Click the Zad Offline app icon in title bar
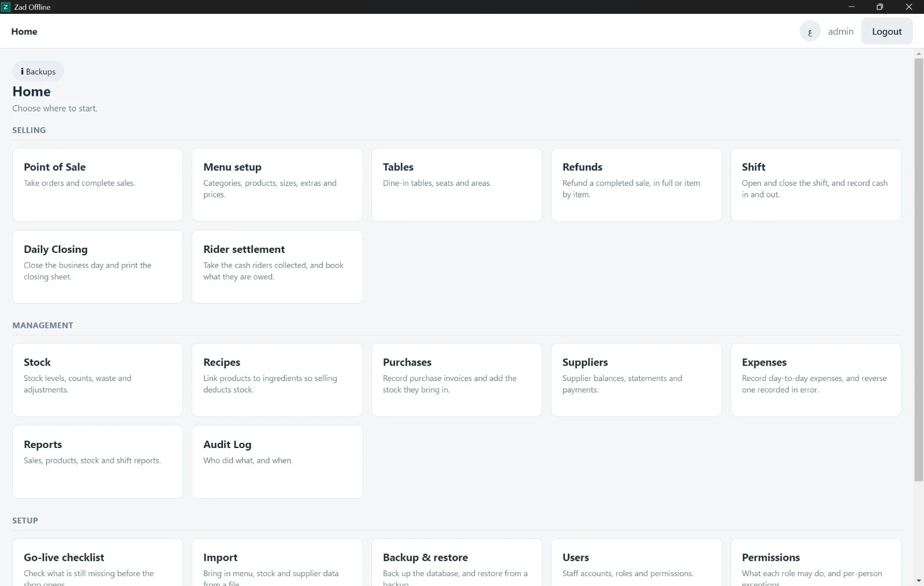The width and height of the screenshot is (924, 586). 6,7
